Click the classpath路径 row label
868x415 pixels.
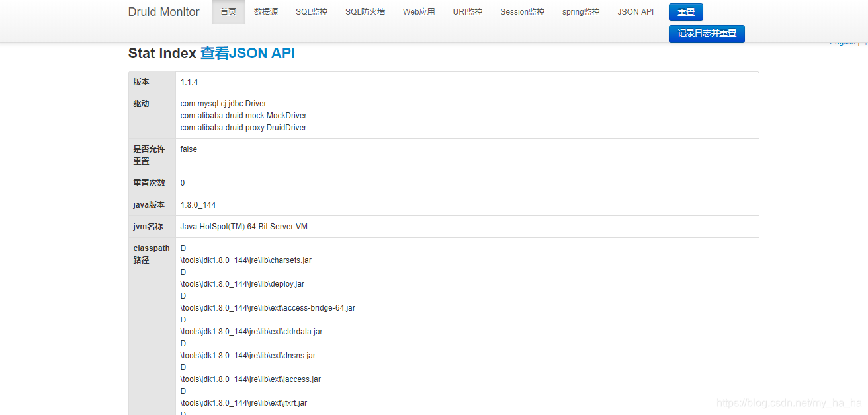point(152,254)
